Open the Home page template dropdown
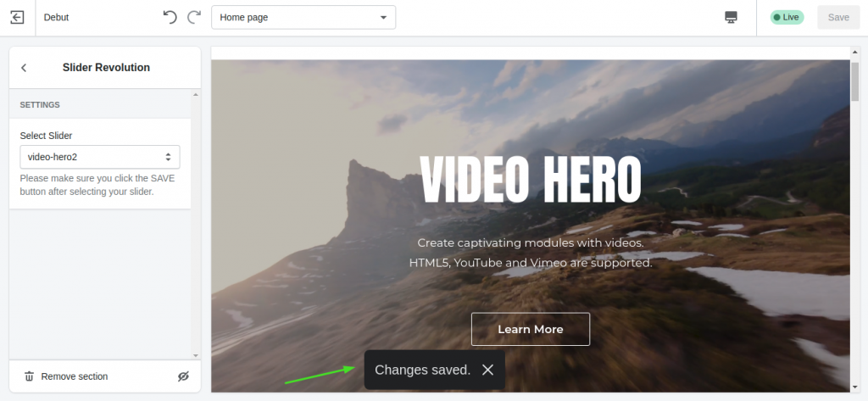868x401 pixels. pyautogui.click(x=303, y=17)
